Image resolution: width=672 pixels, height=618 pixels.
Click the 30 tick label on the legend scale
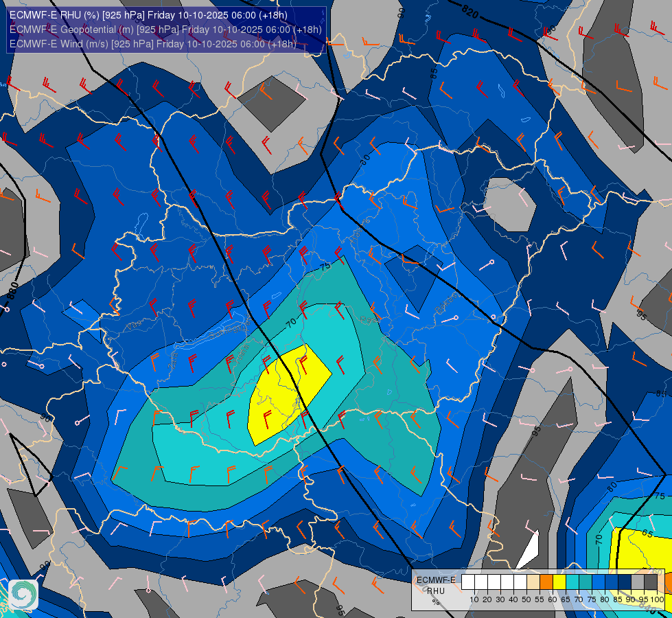click(500, 599)
